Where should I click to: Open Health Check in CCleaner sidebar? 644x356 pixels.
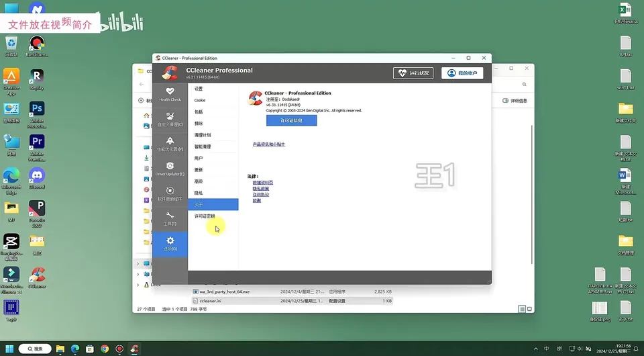coord(170,94)
